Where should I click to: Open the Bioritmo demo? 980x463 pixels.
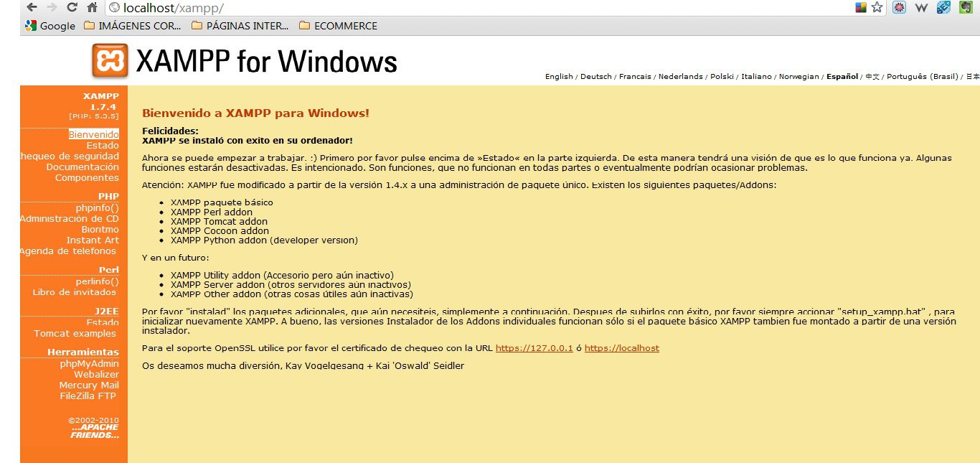point(100,229)
